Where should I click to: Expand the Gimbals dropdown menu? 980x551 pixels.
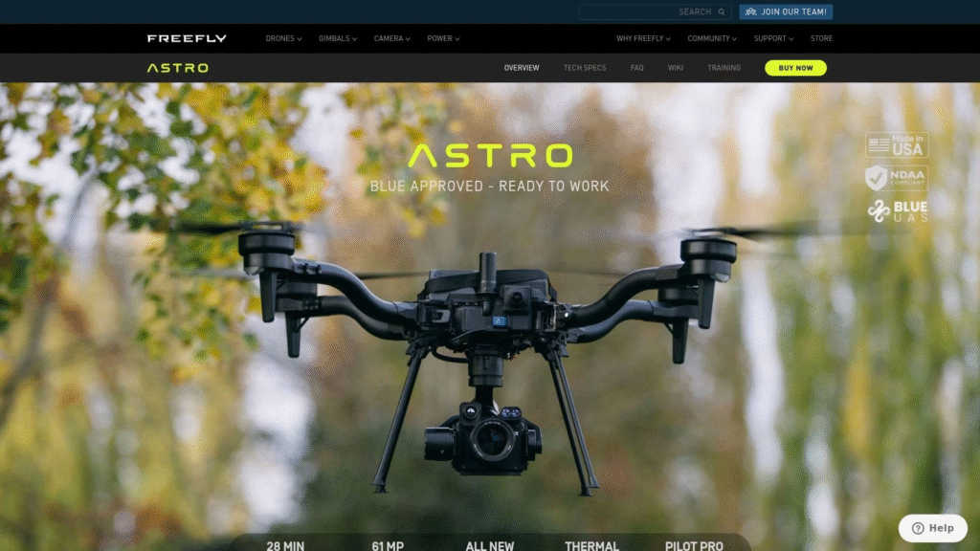point(338,39)
